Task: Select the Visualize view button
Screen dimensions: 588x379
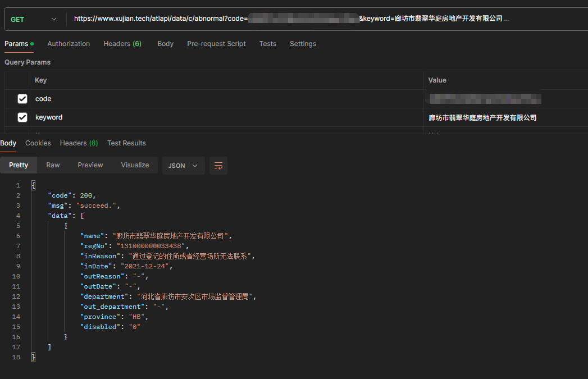Action: 135,165
